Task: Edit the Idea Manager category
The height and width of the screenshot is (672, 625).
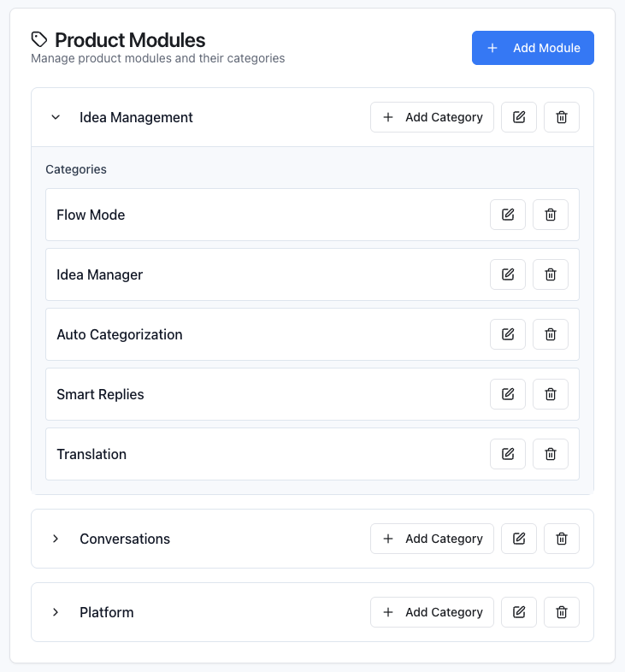Action: tap(508, 274)
